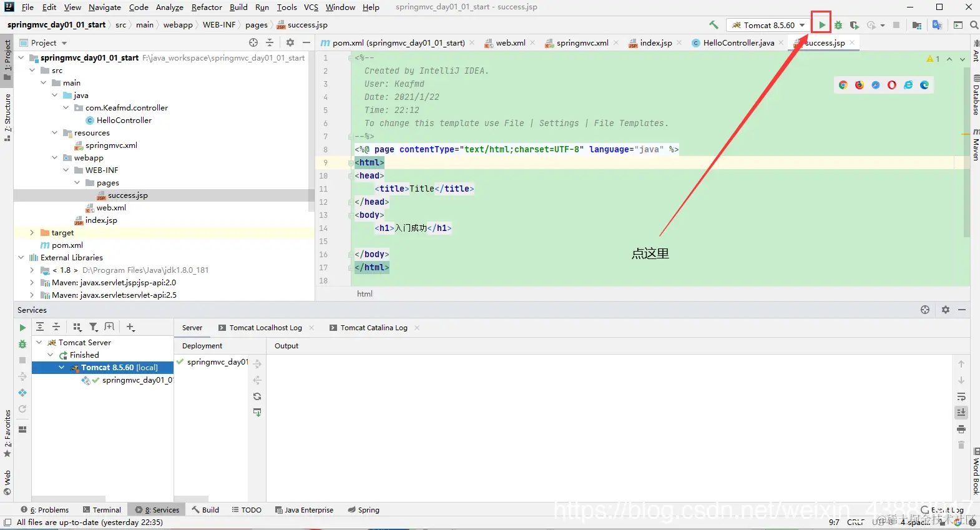The width and height of the screenshot is (980, 530).
Task: Open the VCS menu
Action: coord(311,7)
